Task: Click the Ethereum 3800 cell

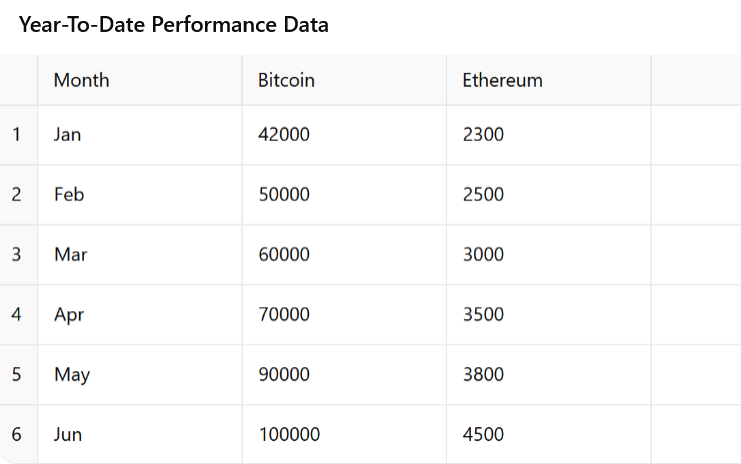Action: coord(549,375)
